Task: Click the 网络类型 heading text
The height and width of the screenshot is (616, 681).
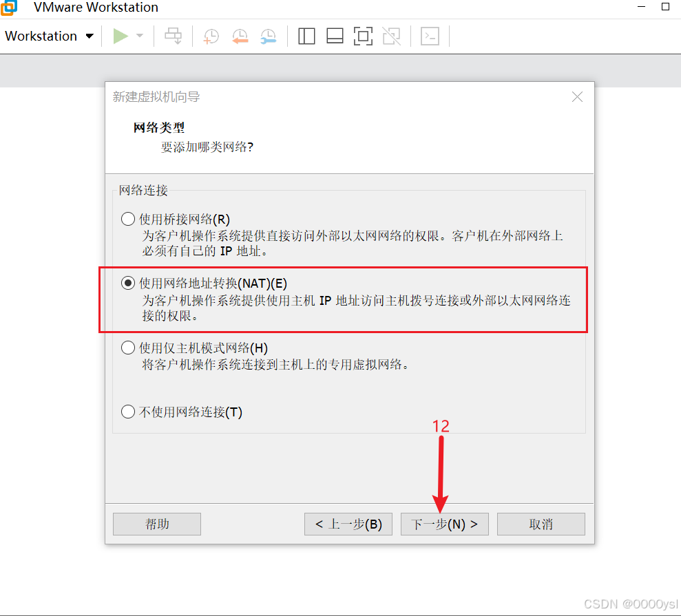Action: click(159, 127)
